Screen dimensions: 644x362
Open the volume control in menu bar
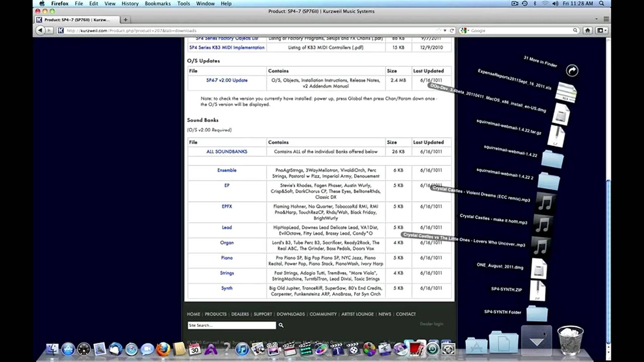pyautogui.click(x=555, y=4)
